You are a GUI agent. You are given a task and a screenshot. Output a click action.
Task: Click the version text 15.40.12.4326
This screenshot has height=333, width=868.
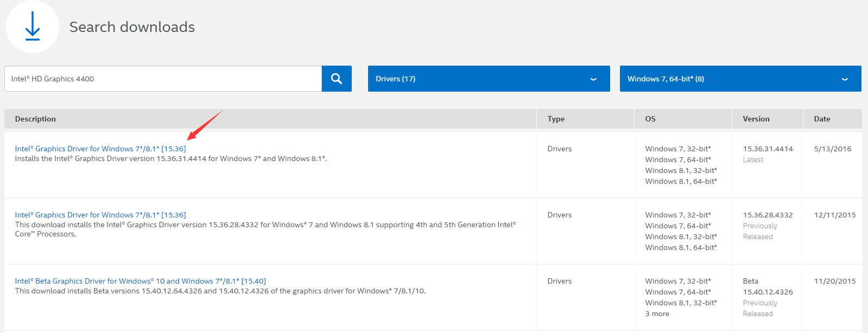pyautogui.click(x=768, y=292)
